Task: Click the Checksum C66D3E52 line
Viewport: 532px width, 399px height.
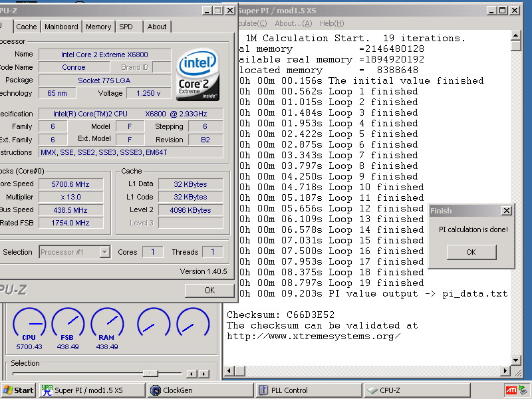Action: [281, 315]
